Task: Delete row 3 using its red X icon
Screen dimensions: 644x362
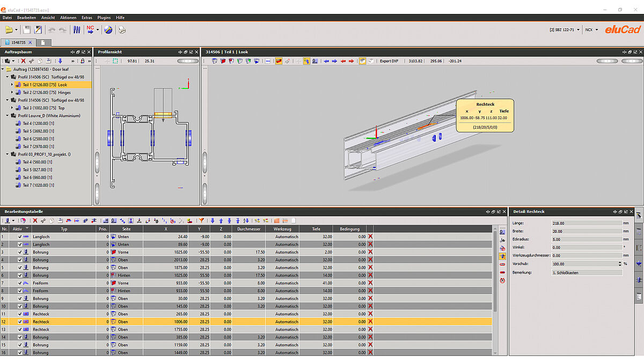Action: (x=370, y=252)
